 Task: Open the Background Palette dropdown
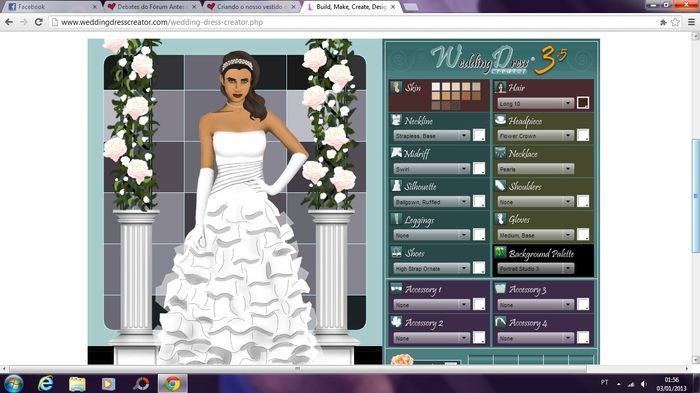535,268
